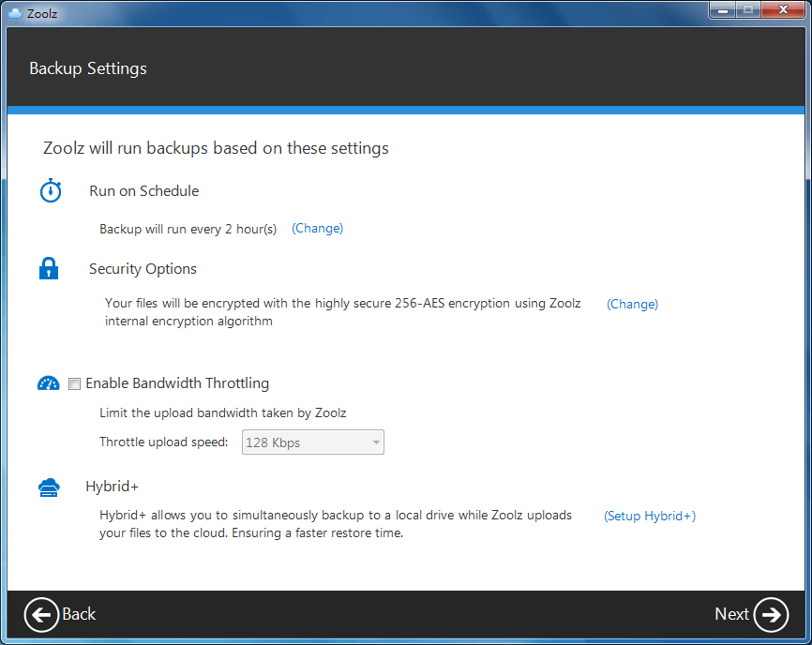The height and width of the screenshot is (645, 812).
Task: Minimize the Zoolz window
Action: pyautogui.click(x=721, y=11)
